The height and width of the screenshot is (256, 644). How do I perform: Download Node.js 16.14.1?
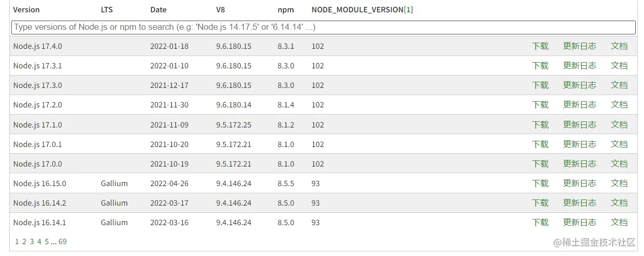pyautogui.click(x=540, y=223)
